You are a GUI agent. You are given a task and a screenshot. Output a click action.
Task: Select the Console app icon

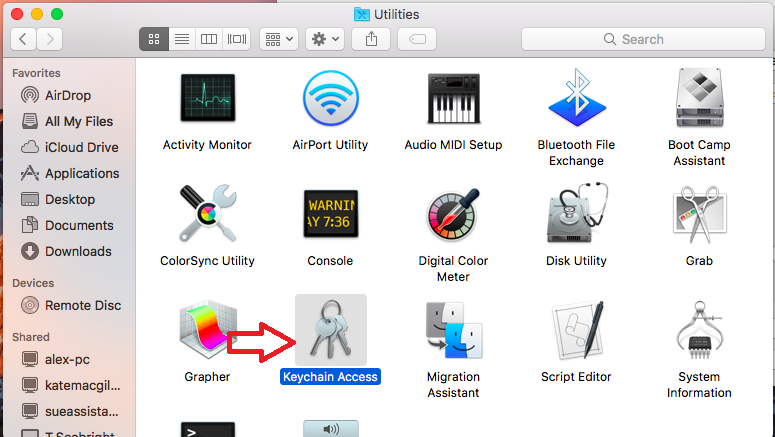click(x=331, y=213)
